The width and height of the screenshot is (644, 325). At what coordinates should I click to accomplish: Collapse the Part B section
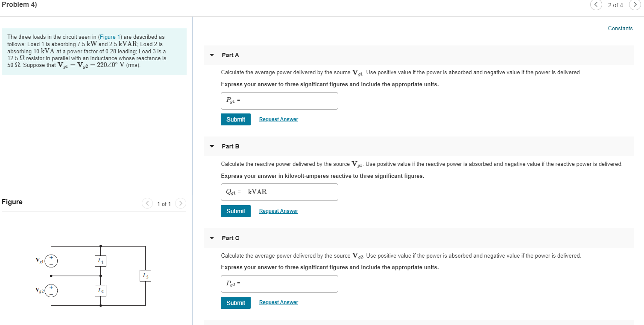(x=212, y=146)
